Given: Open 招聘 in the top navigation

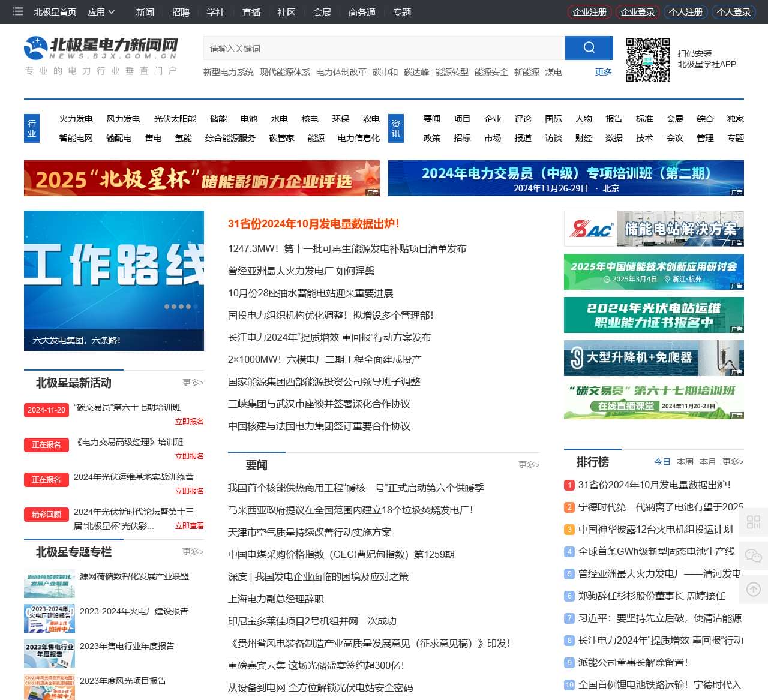Looking at the screenshot, I should click(180, 12).
